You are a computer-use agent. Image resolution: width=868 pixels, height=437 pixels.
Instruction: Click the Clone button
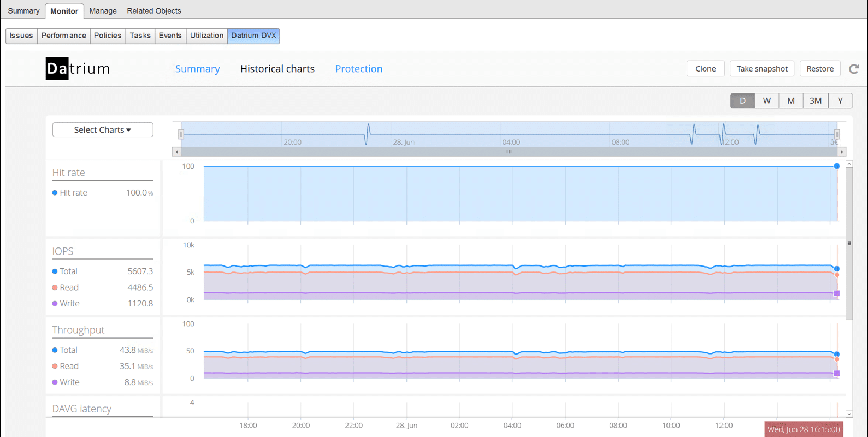pos(705,69)
